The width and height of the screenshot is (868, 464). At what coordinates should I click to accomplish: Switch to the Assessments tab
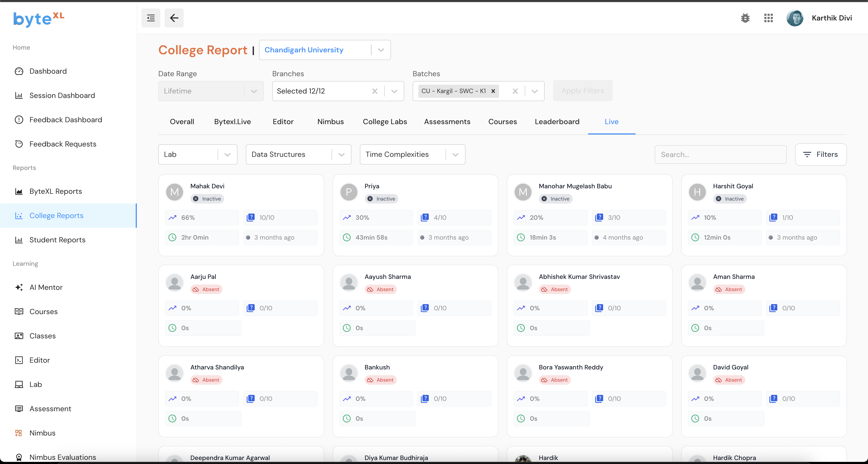[x=447, y=122]
